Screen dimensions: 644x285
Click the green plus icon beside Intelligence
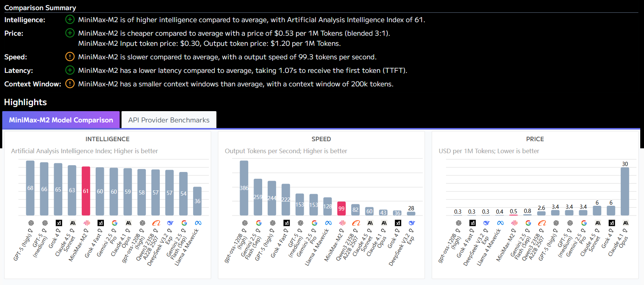(70, 20)
